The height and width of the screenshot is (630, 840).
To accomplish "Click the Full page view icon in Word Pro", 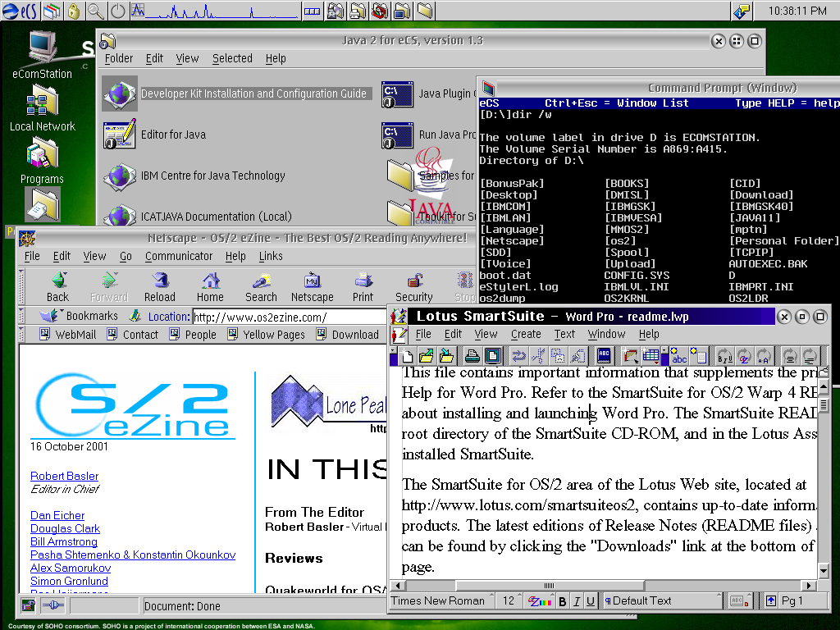I will click(492, 356).
